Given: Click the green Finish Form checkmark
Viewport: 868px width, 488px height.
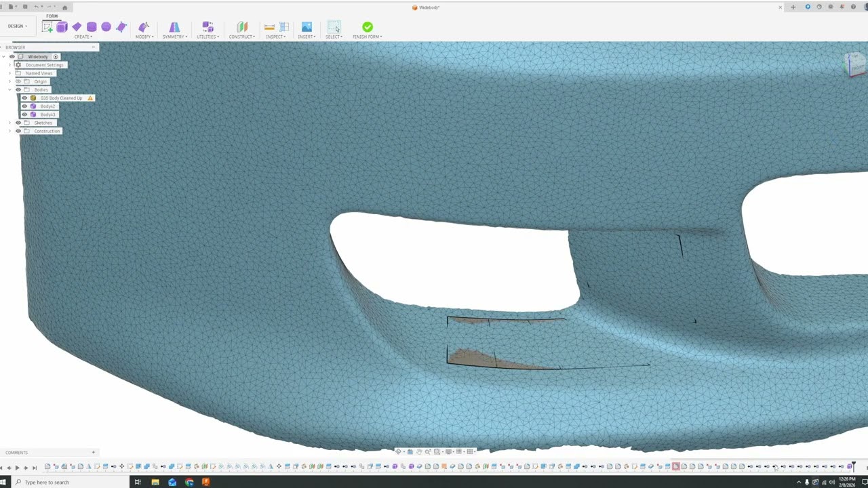Looking at the screenshot, I should pyautogui.click(x=367, y=26).
